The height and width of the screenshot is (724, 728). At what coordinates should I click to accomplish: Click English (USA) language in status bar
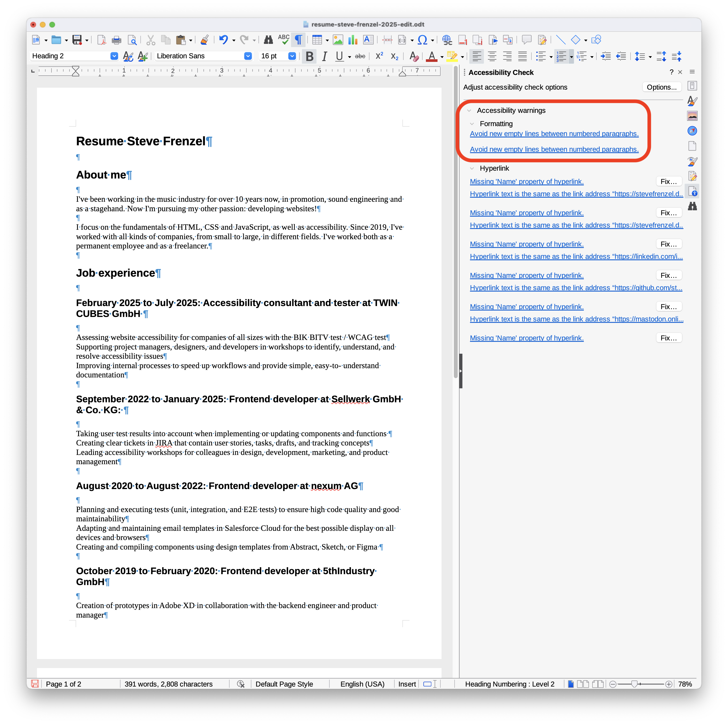coord(362,684)
